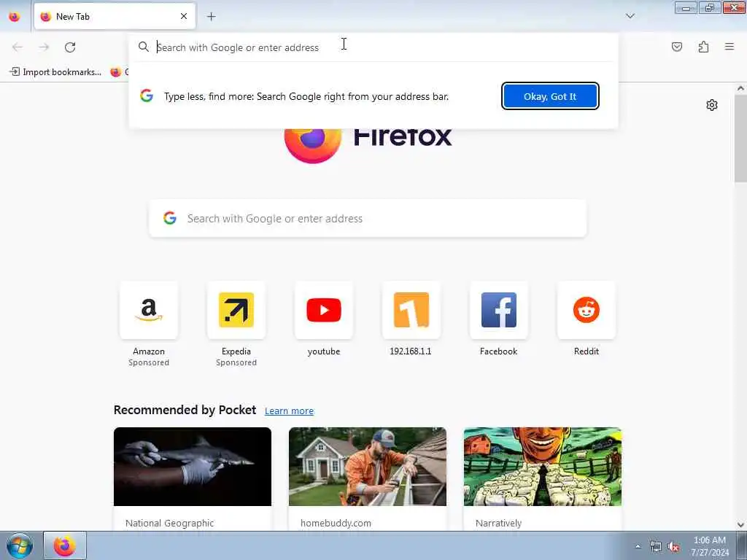747x560 pixels.
Task: Close the New Tab tab
Action: (x=184, y=17)
